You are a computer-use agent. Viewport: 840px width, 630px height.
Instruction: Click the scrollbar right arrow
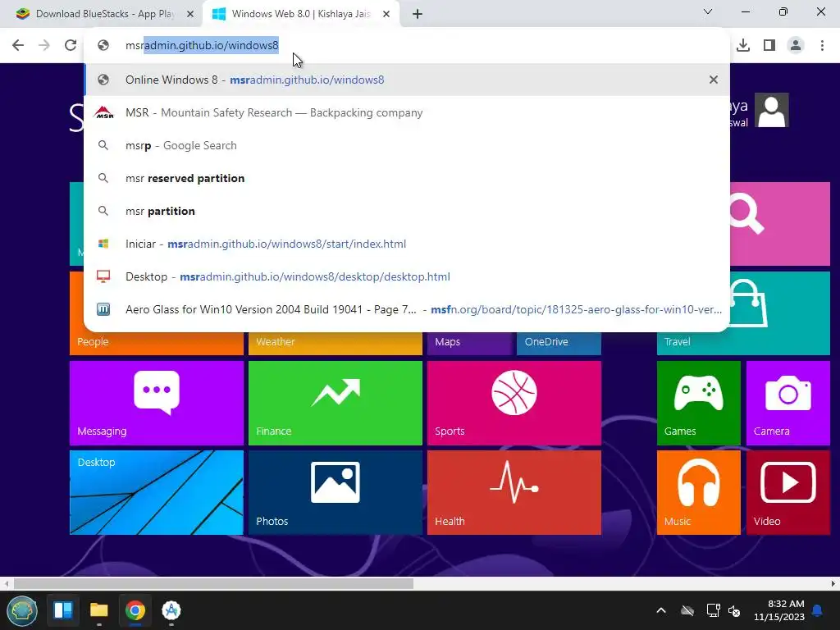833,583
